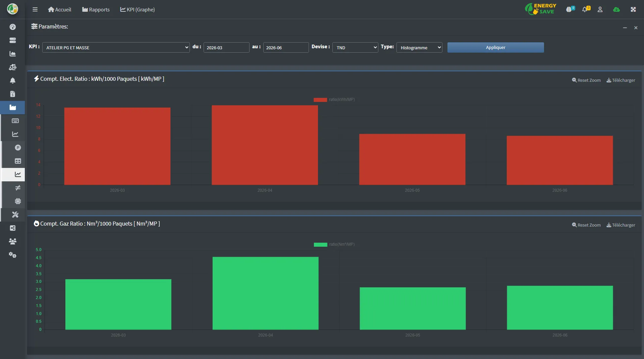Click the green cloud icon in header
The height and width of the screenshot is (359, 644).
tap(616, 9)
